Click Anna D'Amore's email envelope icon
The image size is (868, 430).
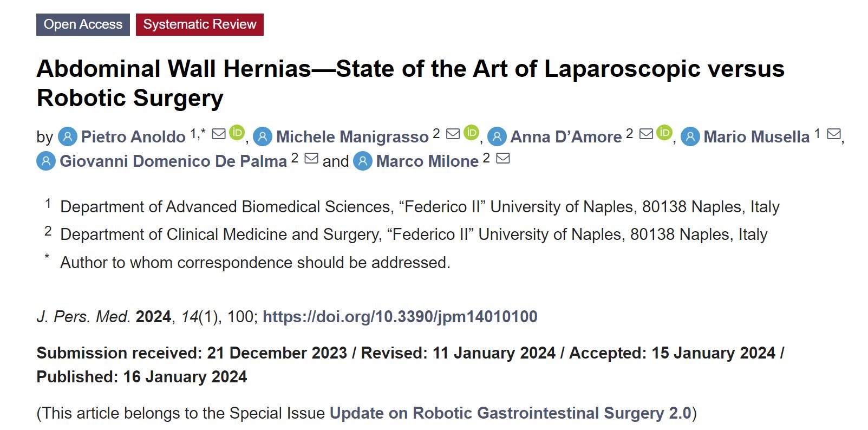[x=646, y=134]
